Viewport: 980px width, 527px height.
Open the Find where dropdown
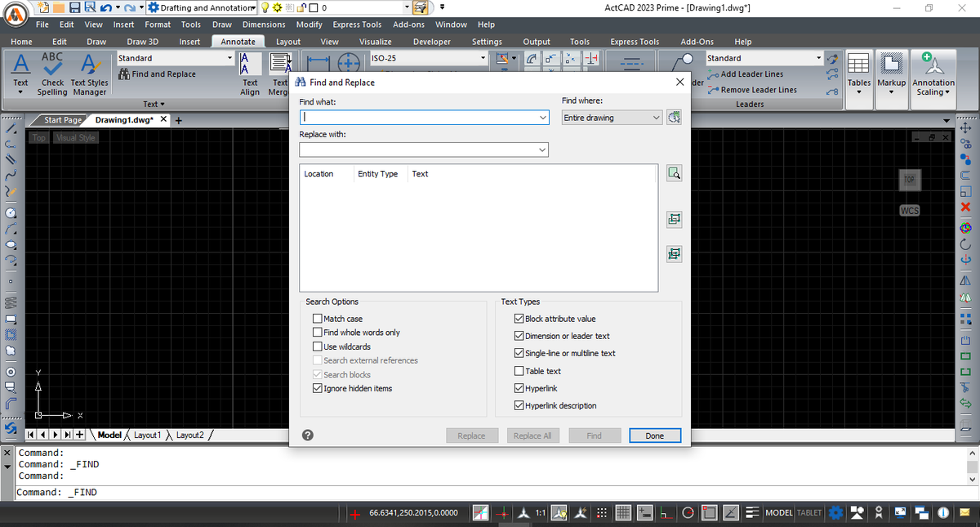pos(612,118)
